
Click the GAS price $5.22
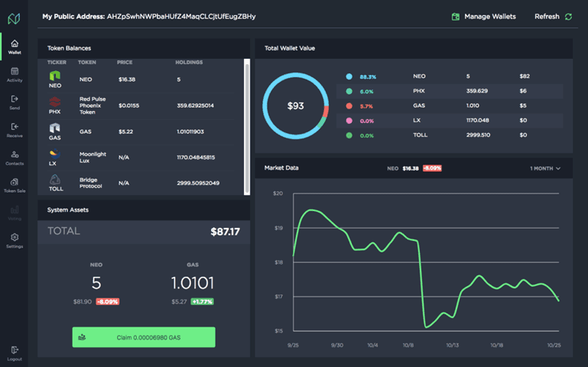125,132
